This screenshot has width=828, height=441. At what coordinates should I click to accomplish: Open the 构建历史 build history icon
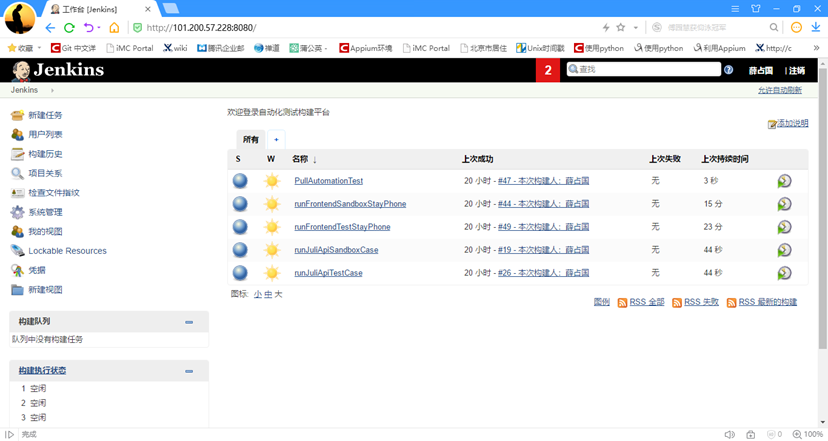click(17, 154)
